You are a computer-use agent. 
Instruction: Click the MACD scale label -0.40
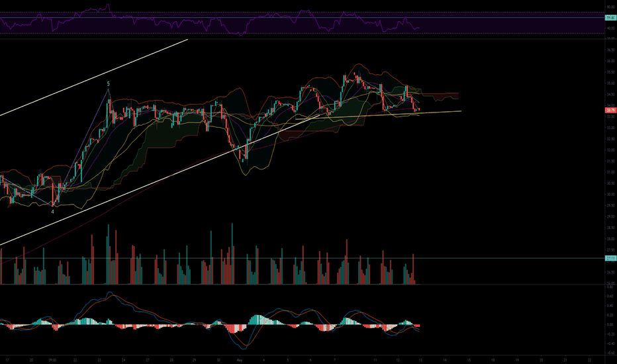[610, 343]
